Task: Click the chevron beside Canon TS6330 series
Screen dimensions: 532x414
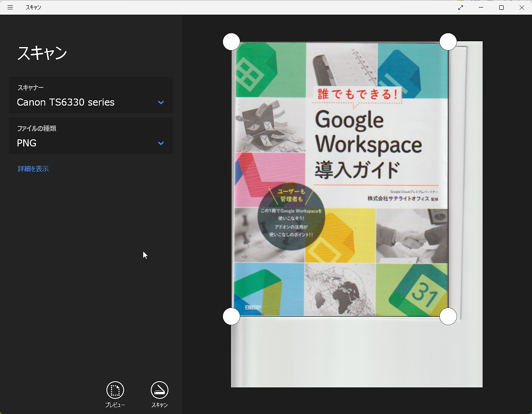Action: pyautogui.click(x=161, y=103)
